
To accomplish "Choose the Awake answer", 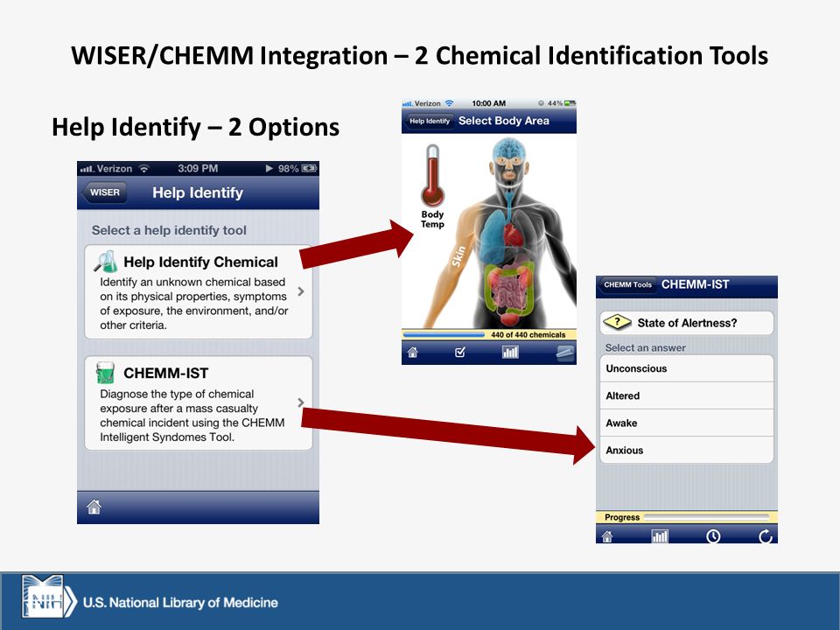I will [687, 423].
